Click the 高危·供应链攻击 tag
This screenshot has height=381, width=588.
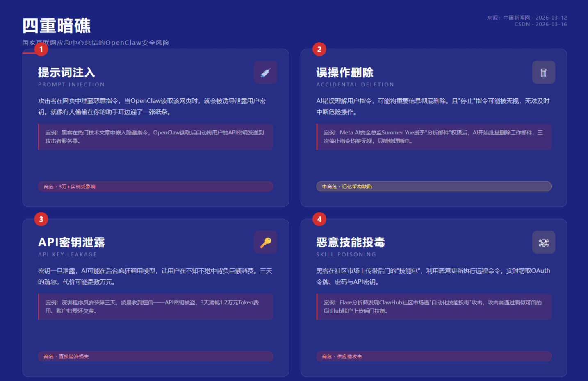tap(434, 356)
